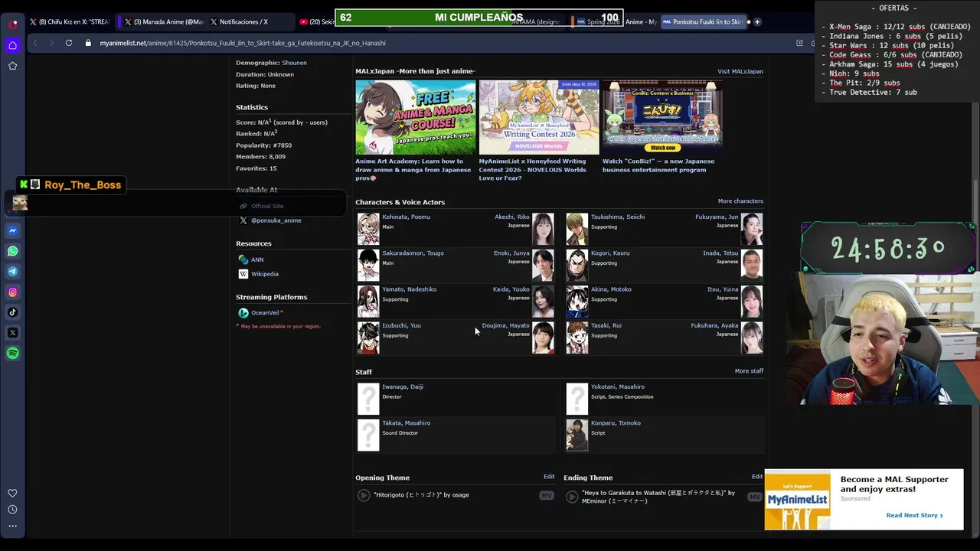
Task: Click the Honeyfeed Writing Contest 2026 banner
Action: pyautogui.click(x=539, y=117)
